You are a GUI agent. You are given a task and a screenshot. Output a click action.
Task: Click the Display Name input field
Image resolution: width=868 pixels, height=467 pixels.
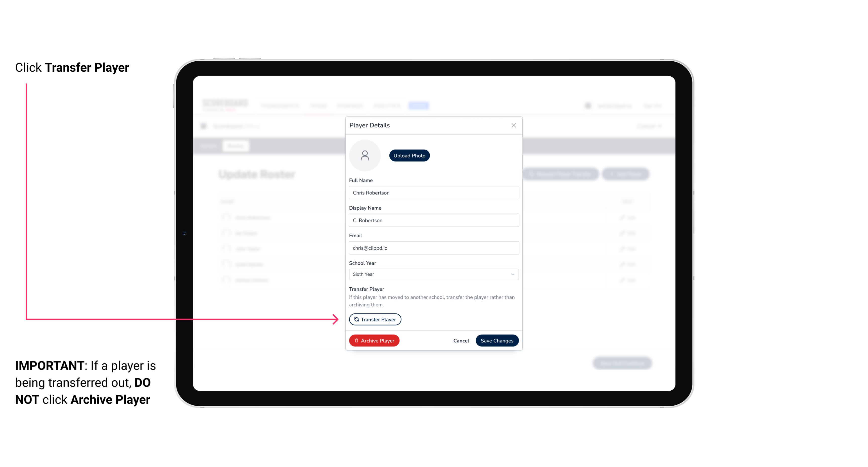(x=433, y=220)
